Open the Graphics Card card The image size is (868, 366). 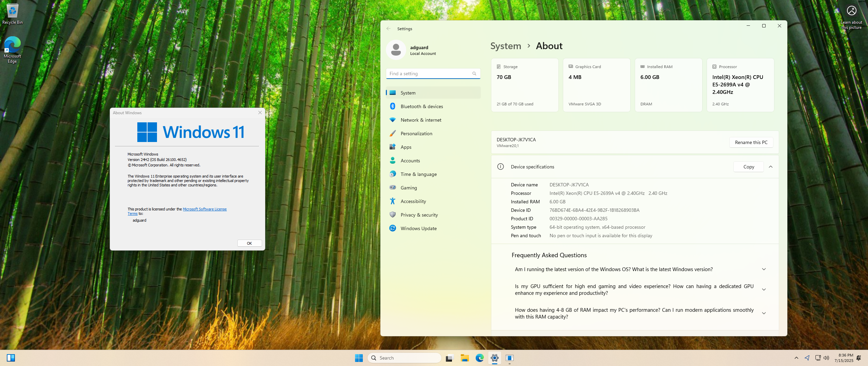597,85
